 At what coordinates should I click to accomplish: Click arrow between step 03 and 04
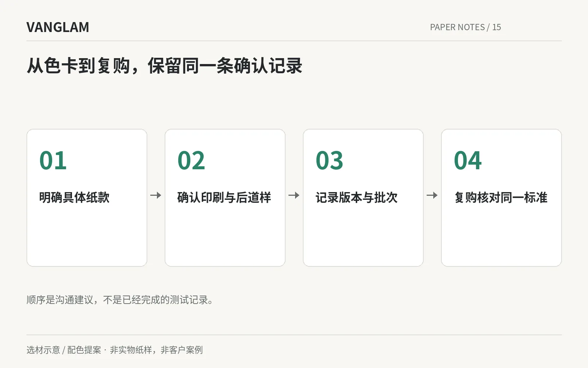(x=432, y=195)
